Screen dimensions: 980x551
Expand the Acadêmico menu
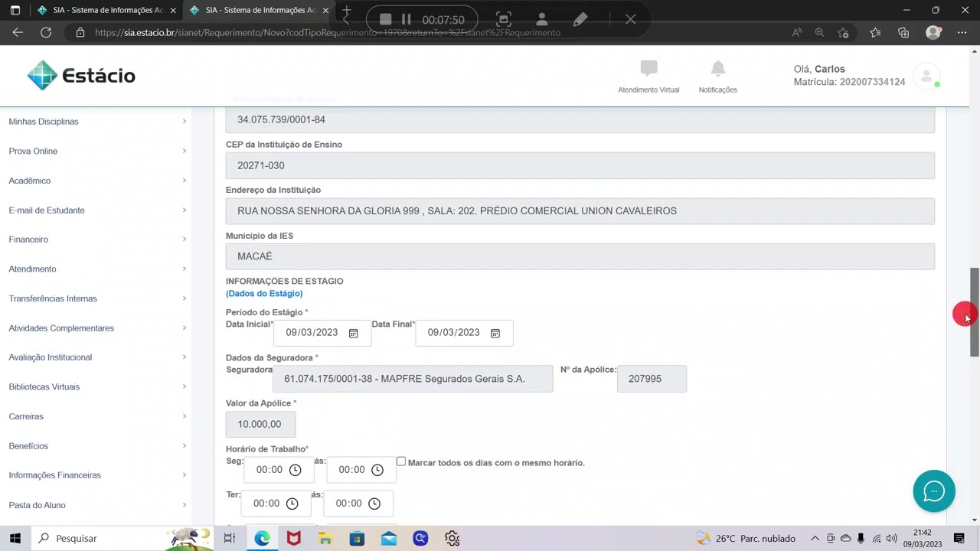[97, 181]
